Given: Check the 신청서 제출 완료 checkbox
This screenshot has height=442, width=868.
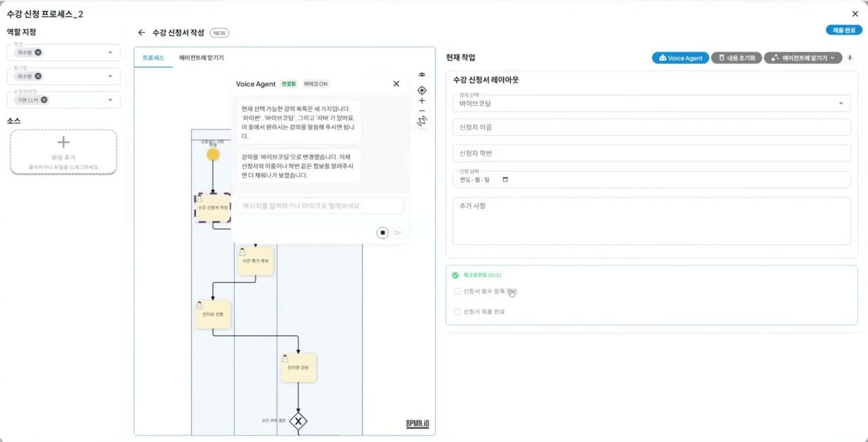Looking at the screenshot, I should (457, 312).
